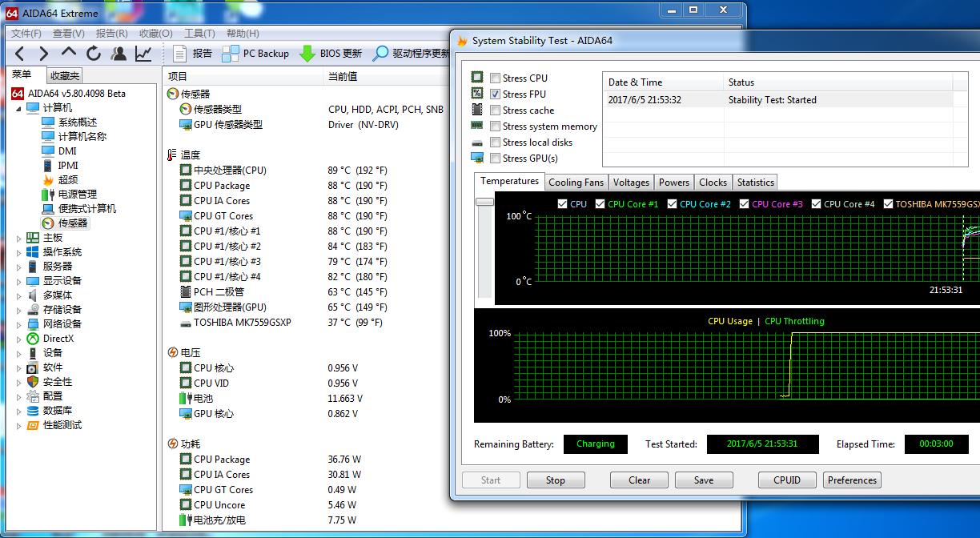Click the temperature graph vertical slider

484,202
